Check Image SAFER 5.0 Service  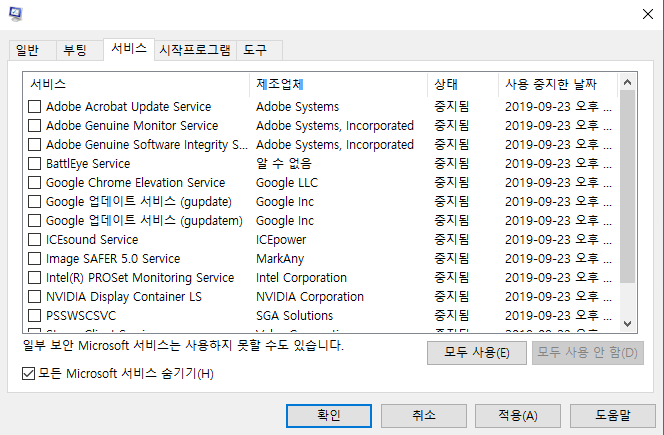point(34,259)
